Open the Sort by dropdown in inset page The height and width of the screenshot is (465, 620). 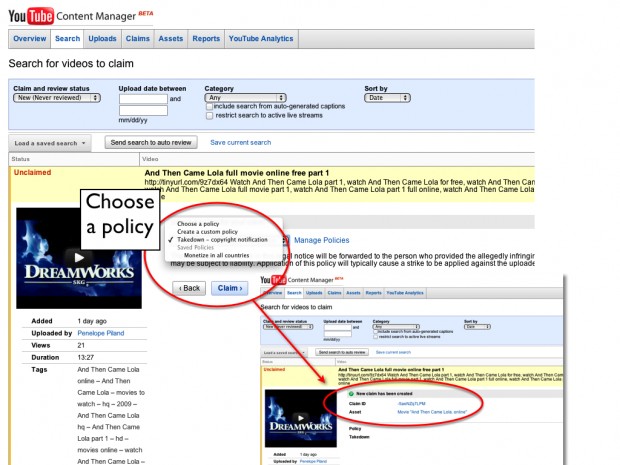point(477,327)
